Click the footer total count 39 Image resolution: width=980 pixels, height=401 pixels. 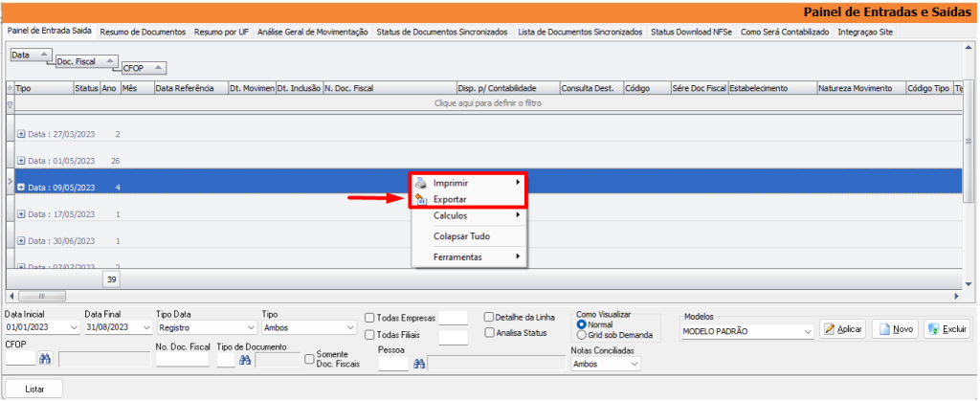click(112, 279)
